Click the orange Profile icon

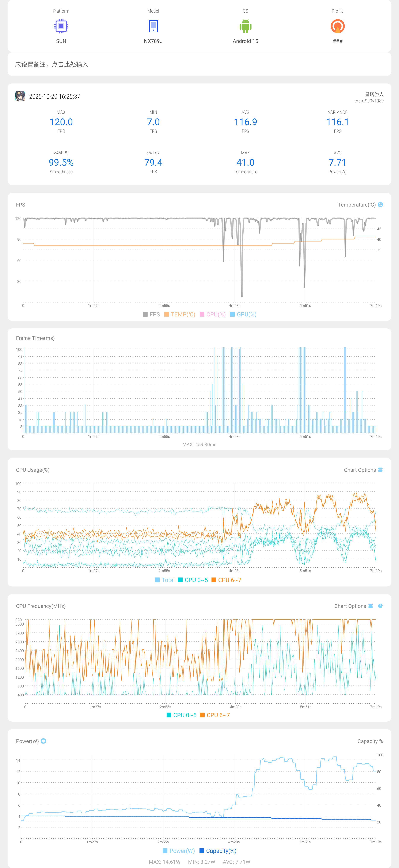coord(337,26)
